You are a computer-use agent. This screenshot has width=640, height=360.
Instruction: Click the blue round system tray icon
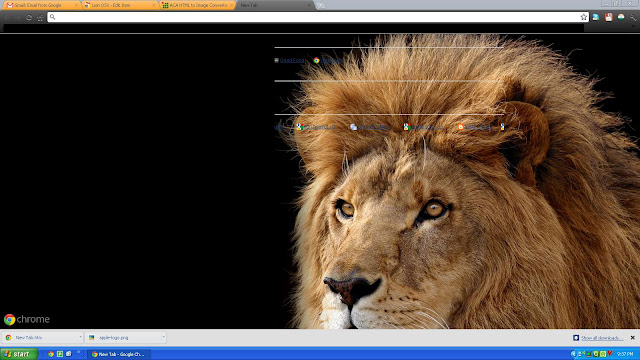click(573, 354)
